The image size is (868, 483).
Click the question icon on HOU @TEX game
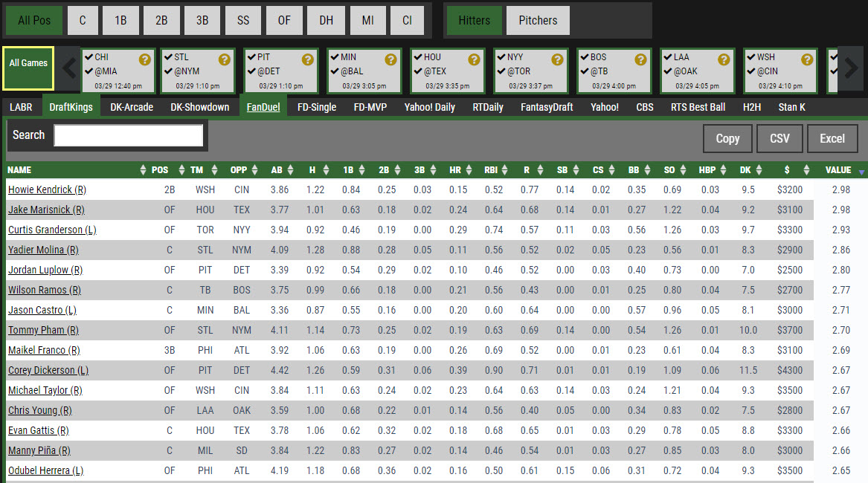tap(473, 59)
